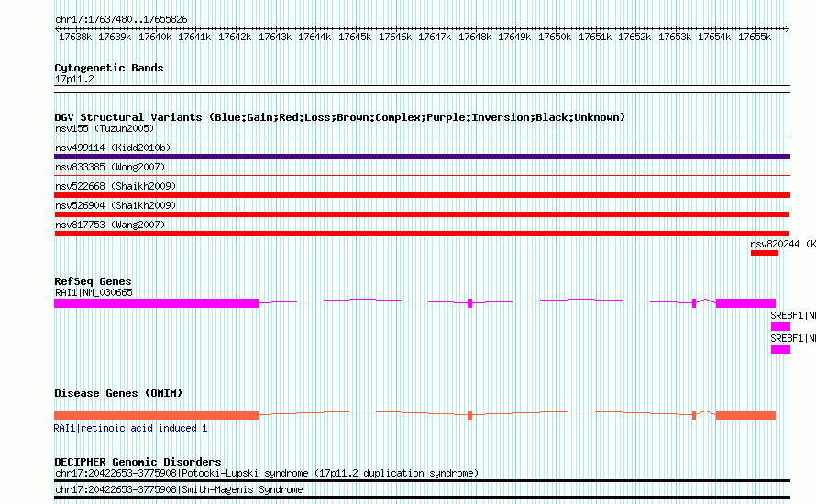Click the DECIPHER Genomic Disorders track title
This screenshot has height=504, width=816.
pyautogui.click(x=138, y=461)
